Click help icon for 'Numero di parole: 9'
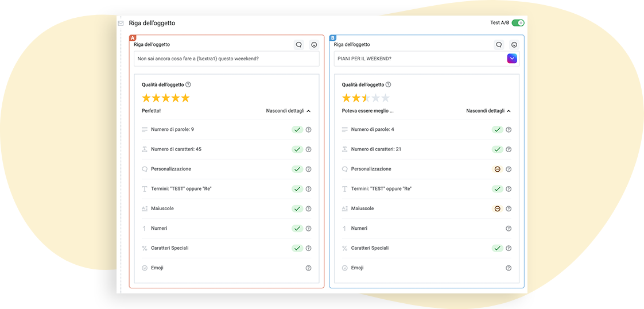Screen dimensions: 644x309 (x=308, y=130)
